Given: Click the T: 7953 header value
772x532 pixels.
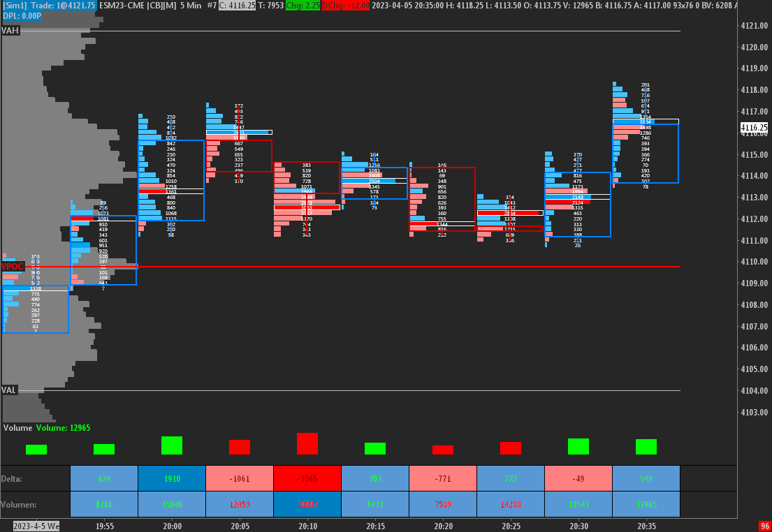Looking at the screenshot, I should point(270,6).
